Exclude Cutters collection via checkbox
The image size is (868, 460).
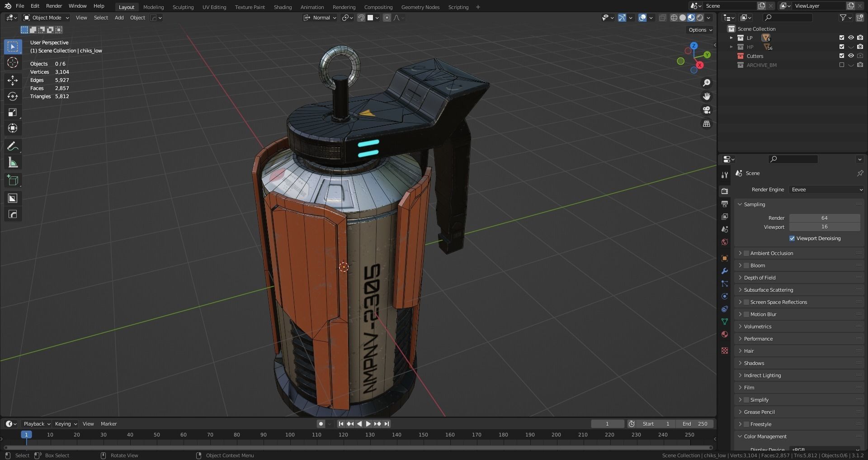click(842, 56)
